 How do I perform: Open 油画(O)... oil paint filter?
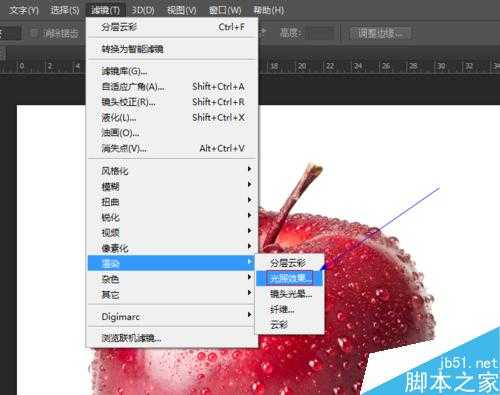point(172,133)
